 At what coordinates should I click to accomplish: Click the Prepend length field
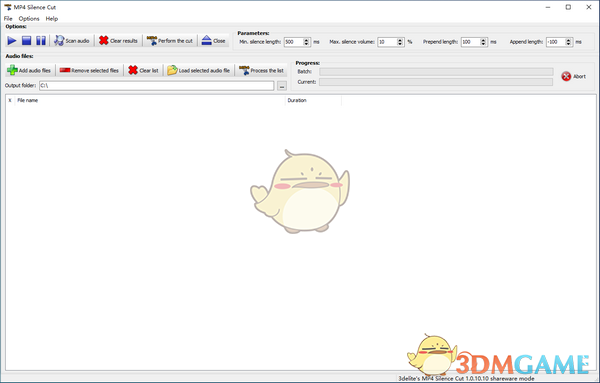[x=470, y=42]
